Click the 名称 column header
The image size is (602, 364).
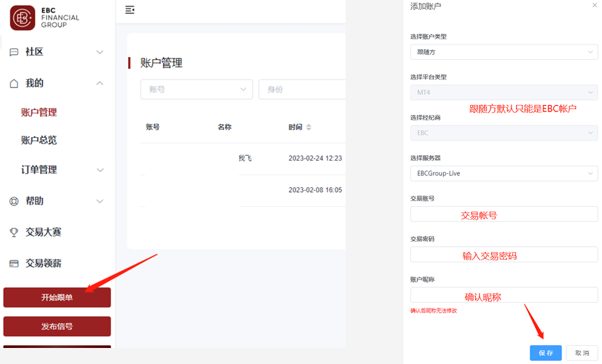224,127
